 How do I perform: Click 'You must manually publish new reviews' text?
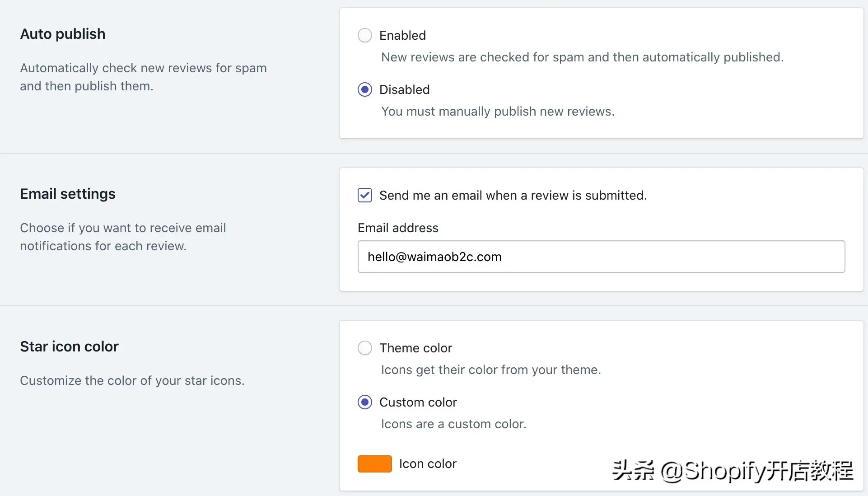coord(498,111)
